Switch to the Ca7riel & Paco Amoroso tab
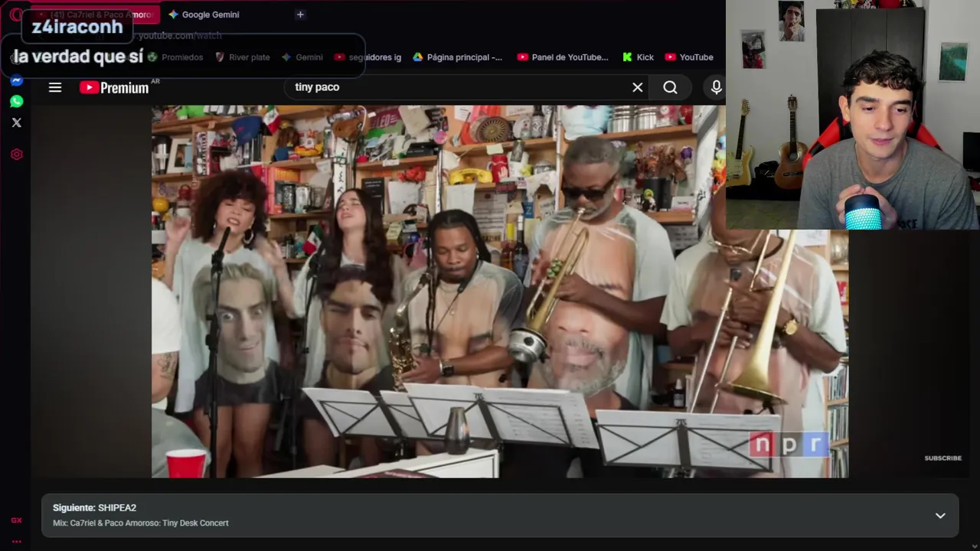980x551 pixels. click(96, 15)
